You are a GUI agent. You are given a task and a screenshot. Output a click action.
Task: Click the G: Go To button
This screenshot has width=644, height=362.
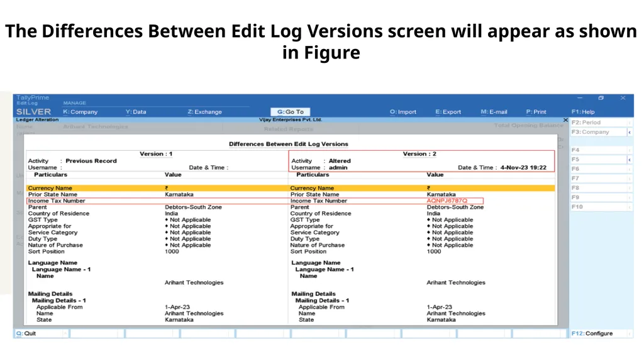tap(291, 112)
